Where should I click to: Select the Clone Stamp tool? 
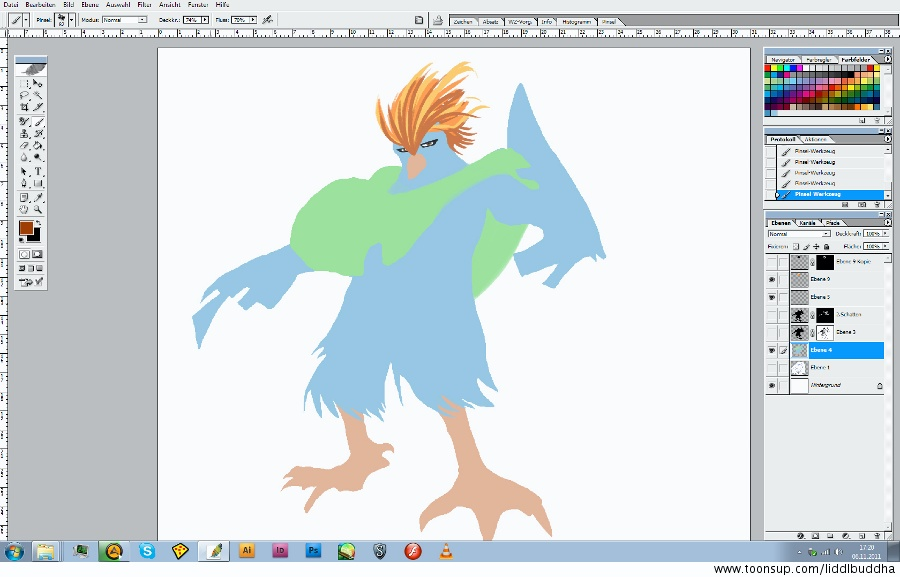(24, 134)
